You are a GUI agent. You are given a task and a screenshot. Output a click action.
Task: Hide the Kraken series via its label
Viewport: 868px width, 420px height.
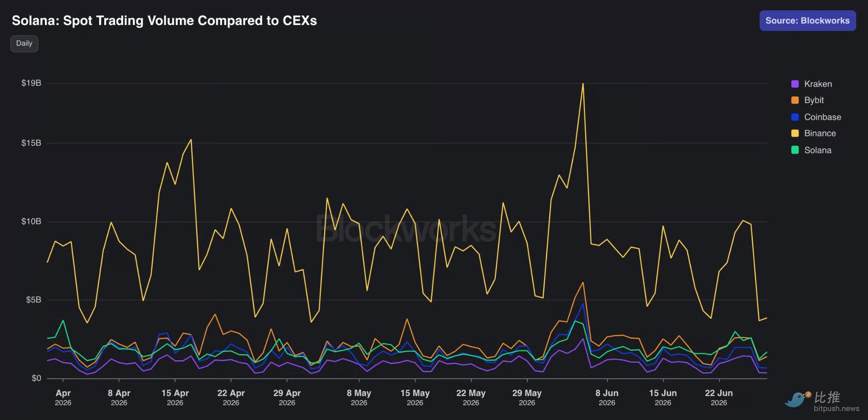coord(818,84)
